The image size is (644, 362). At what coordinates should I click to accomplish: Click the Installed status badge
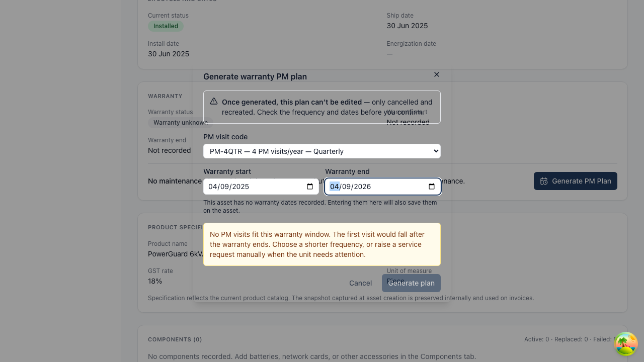click(166, 26)
